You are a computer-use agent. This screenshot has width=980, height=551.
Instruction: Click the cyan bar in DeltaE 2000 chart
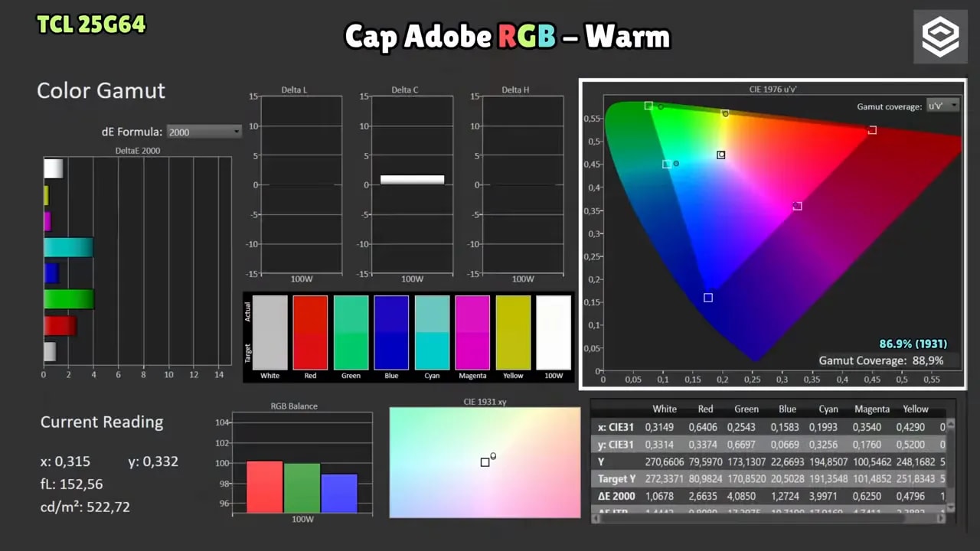point(68,247)
